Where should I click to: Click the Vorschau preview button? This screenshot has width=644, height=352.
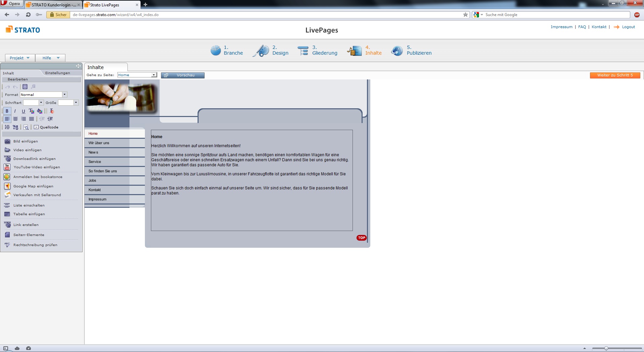click(x=183, y=75)
